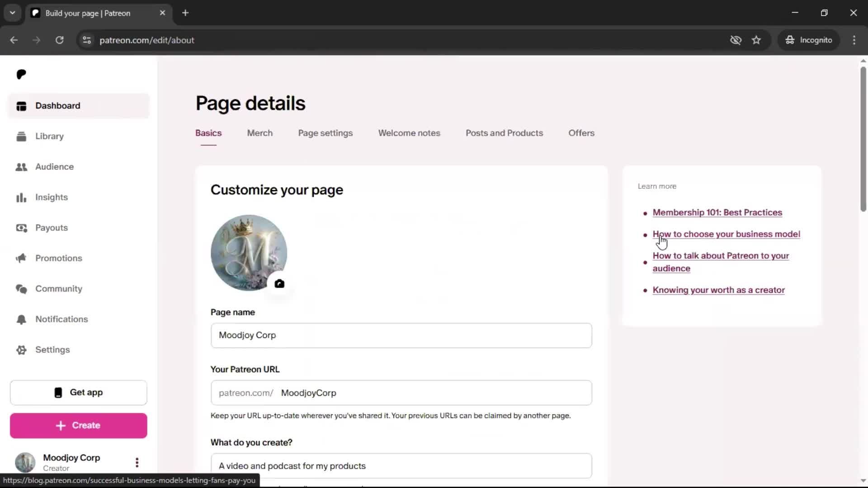
Task: Open the Posts and Products tab
Action: click(505, 133)
